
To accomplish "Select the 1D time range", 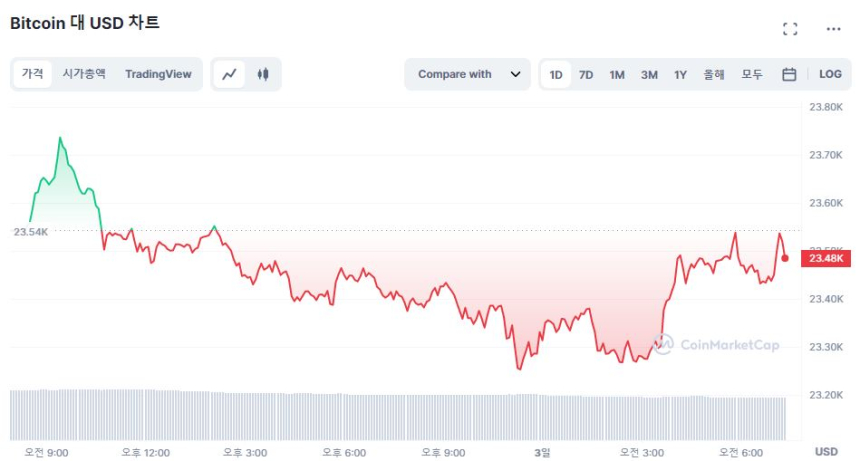I will pyautogui.click(x=556, y=74).
